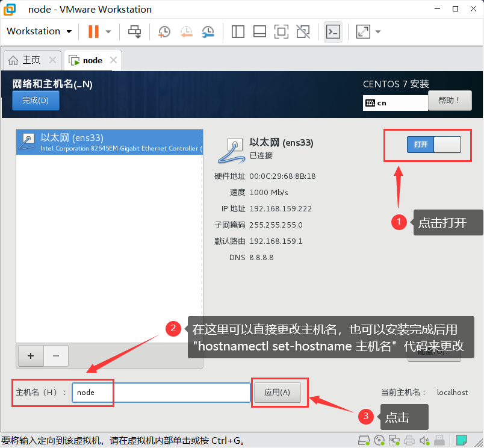This screenshot has height=448, width=484.
Task: Click the 完成(D) button
Action: point(36,101)
